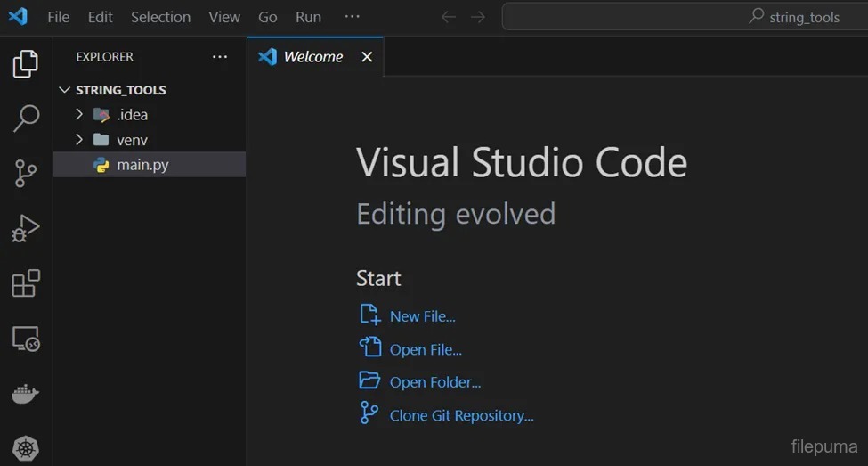Open Explorer views and more actions ellipsis

(220, 56)
